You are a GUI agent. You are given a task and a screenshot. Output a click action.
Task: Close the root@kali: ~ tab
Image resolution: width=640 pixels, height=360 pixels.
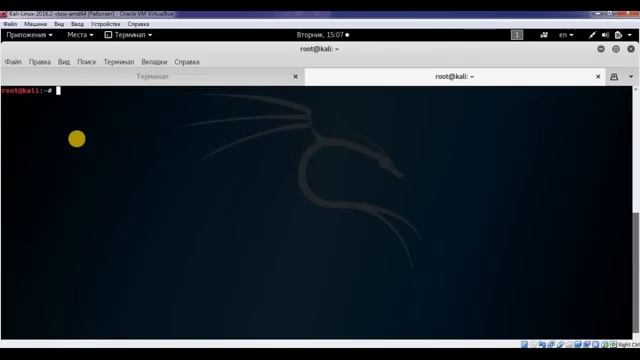pos(598,77)
